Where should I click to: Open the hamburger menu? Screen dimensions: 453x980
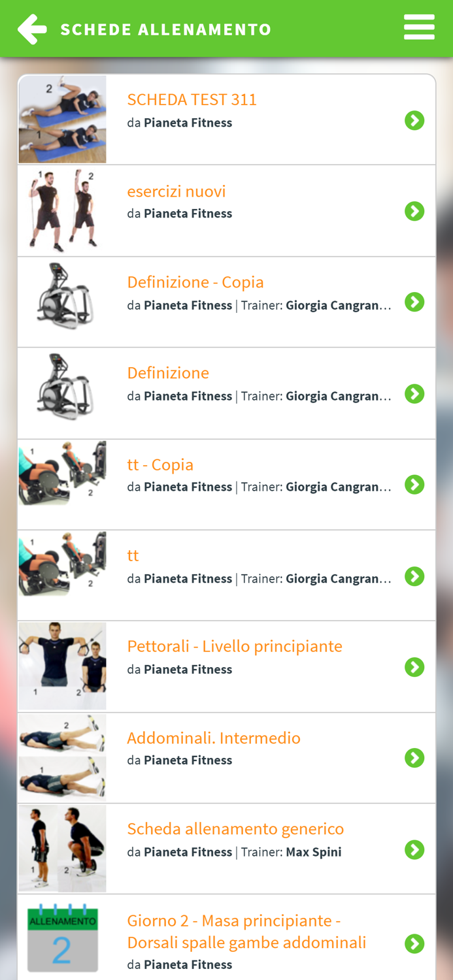tap(419, 27)
